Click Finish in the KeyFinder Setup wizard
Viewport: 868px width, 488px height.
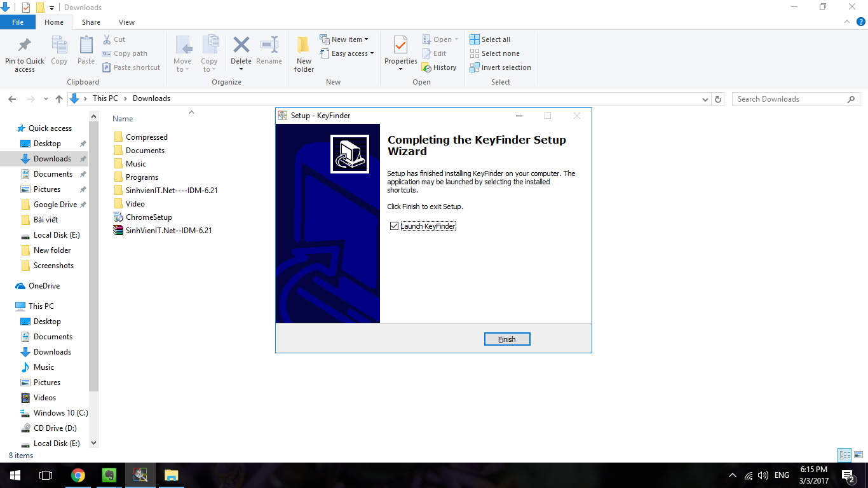click(x=507, y=339)
